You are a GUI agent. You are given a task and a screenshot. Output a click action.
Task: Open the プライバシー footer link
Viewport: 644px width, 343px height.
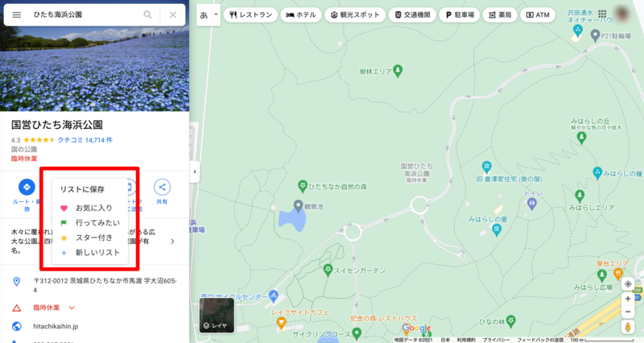(496, 340)
